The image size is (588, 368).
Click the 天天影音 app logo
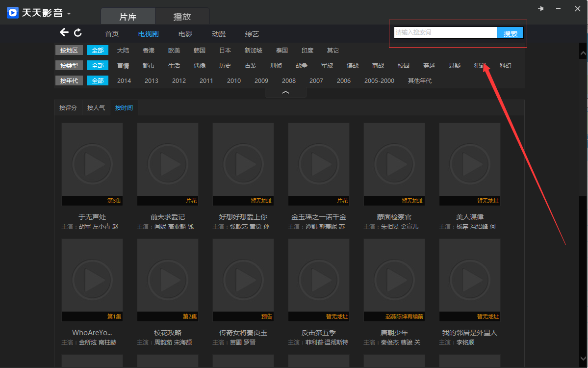13,13
